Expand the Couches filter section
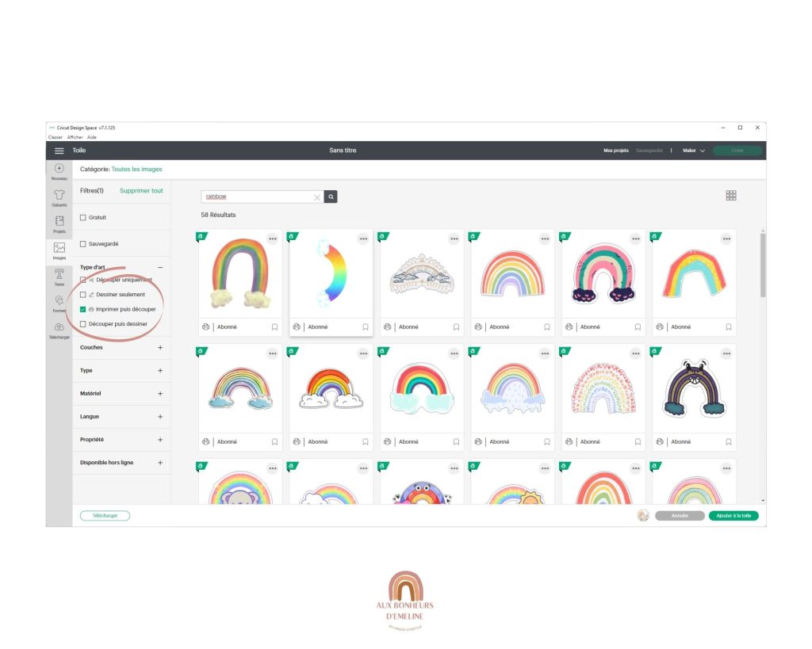This screenshot has height=649, width=812. (x=160, y=347)
